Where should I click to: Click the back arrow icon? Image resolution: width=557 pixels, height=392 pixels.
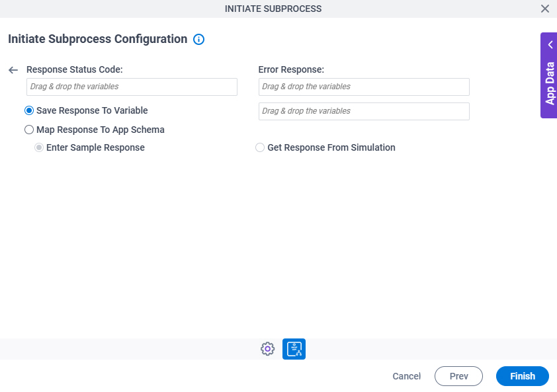13,70
